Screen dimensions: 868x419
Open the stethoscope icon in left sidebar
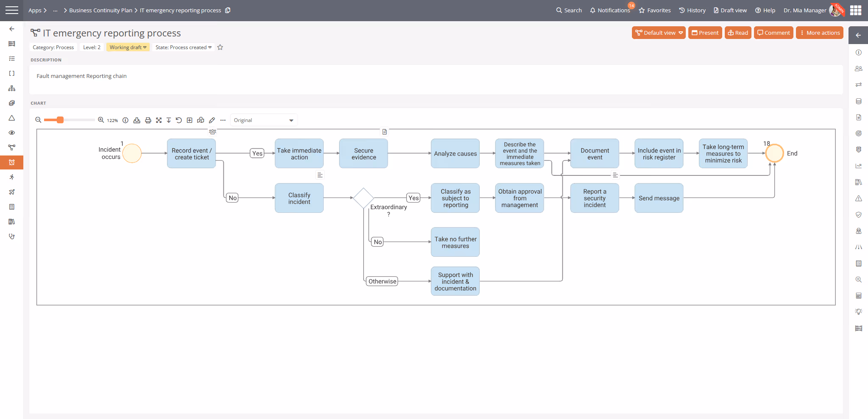tap(11, 236)
